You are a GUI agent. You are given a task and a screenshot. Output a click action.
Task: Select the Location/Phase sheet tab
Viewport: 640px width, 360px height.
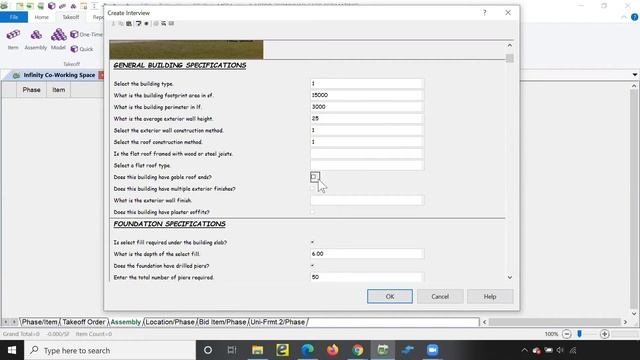pos(170,322)
